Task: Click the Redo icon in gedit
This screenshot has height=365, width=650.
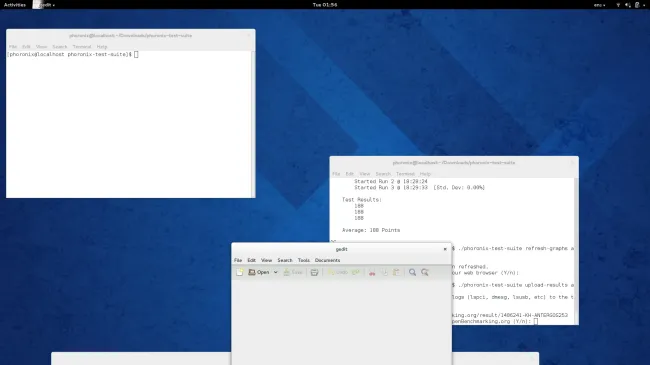Action: click(x=356, y=272)
